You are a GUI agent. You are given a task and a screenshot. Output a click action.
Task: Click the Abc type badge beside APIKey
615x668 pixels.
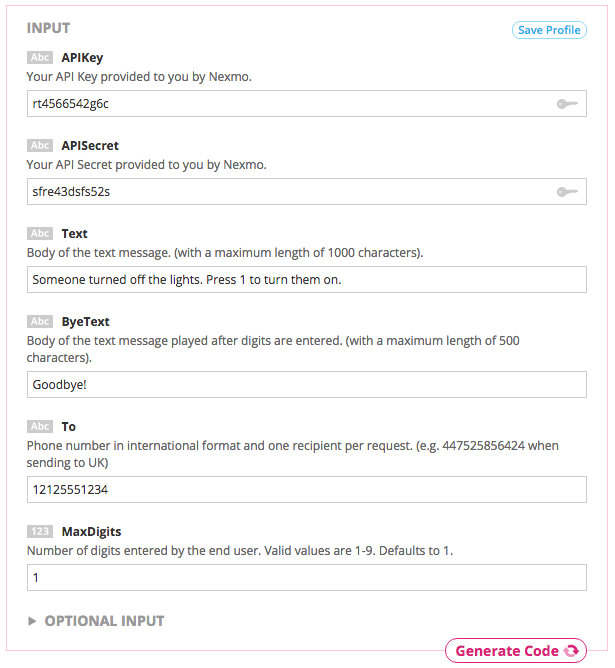click(x=40, y=58)
